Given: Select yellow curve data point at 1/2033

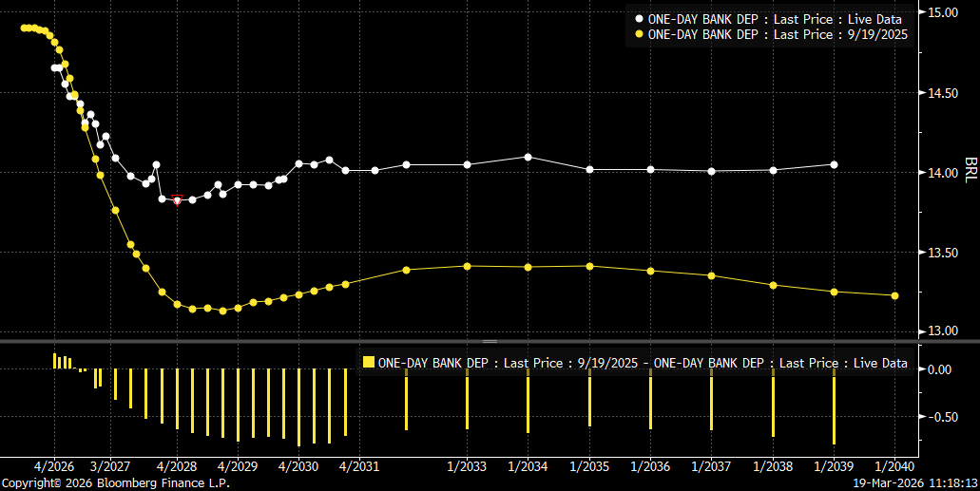Looking at the screenshot, I should pyautogui.click(x=467, y=266).
